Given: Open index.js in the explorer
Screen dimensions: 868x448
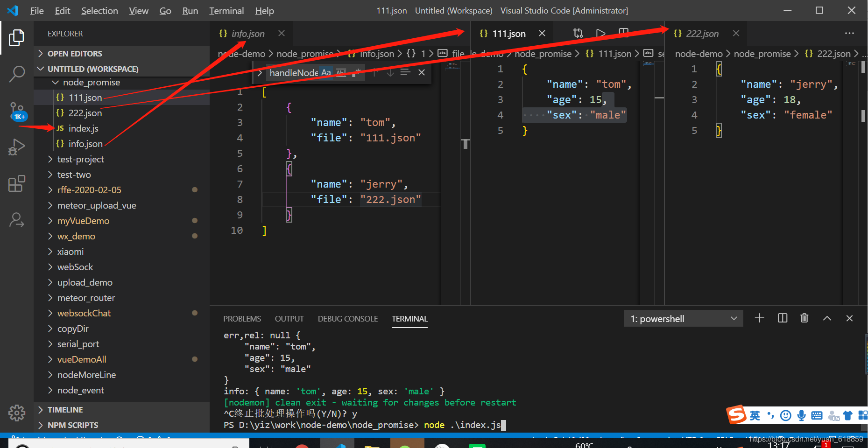Looking at the screenshot, I should pos(122,128).
